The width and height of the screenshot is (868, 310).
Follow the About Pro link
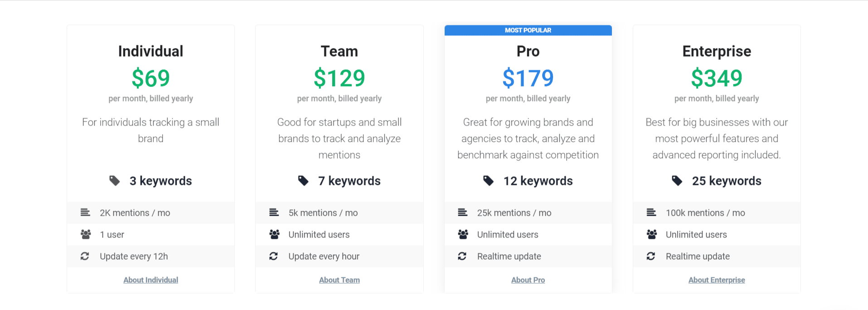[x=528, y=280]
